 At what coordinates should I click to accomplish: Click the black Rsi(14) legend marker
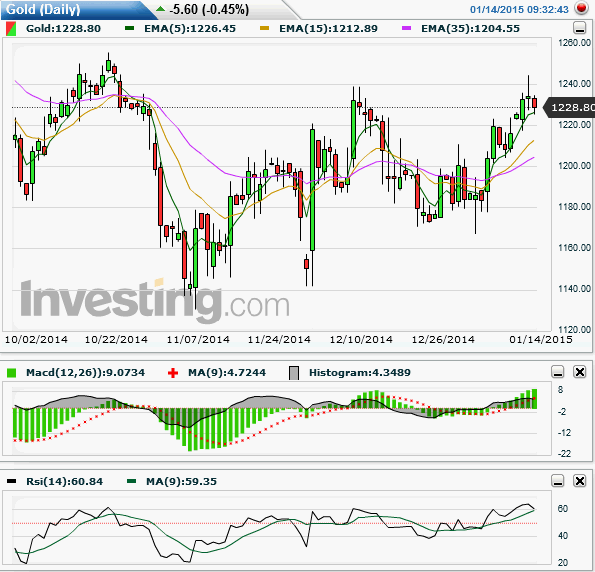(x=11, y=481)
